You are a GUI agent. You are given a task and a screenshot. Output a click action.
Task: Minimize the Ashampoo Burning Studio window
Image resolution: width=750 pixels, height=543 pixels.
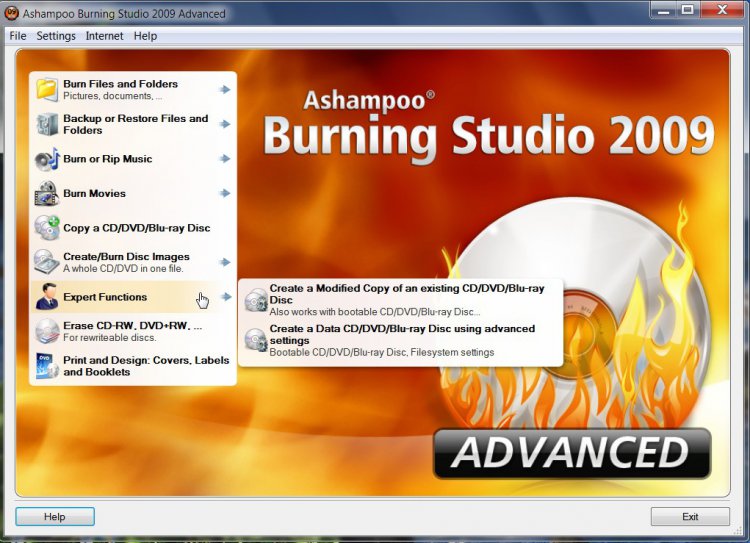663,11
